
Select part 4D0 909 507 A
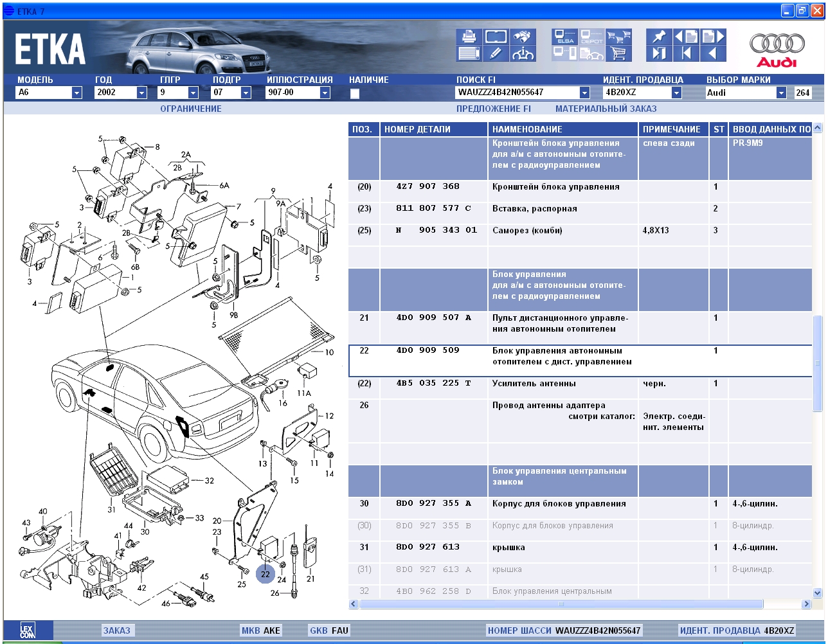433,318
